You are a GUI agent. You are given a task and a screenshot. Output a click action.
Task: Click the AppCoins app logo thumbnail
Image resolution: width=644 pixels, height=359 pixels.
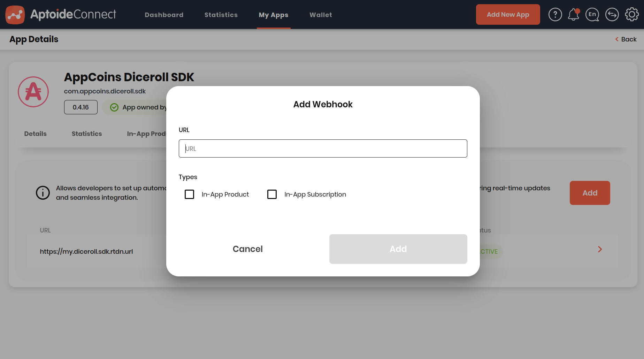coord(33,92)
